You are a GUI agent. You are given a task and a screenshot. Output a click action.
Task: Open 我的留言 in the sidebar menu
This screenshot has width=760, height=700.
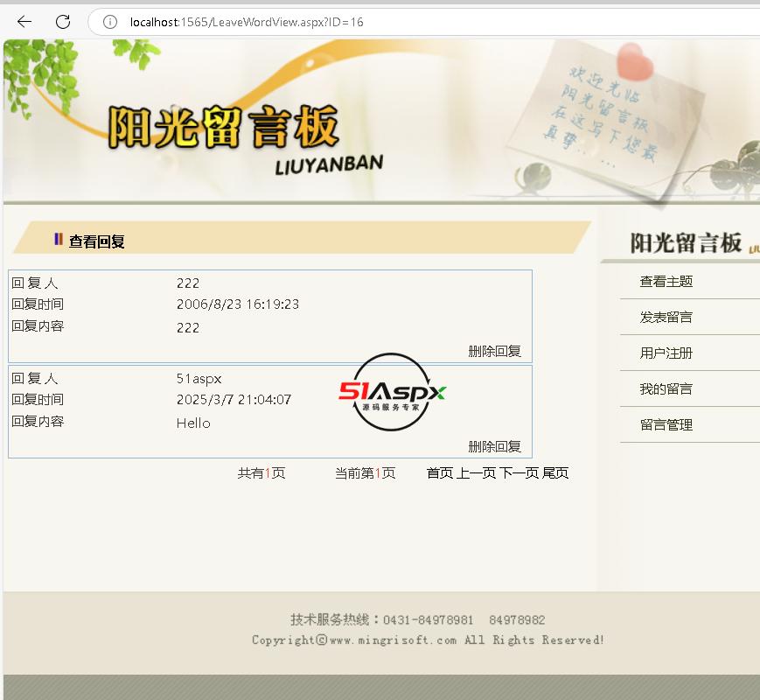[666, 389]
